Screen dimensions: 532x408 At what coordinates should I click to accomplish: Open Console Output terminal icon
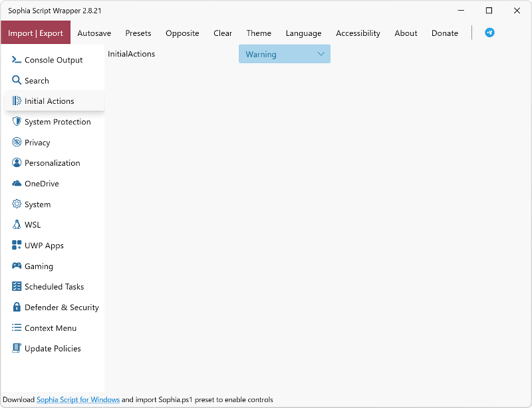[x=17, y=60]
